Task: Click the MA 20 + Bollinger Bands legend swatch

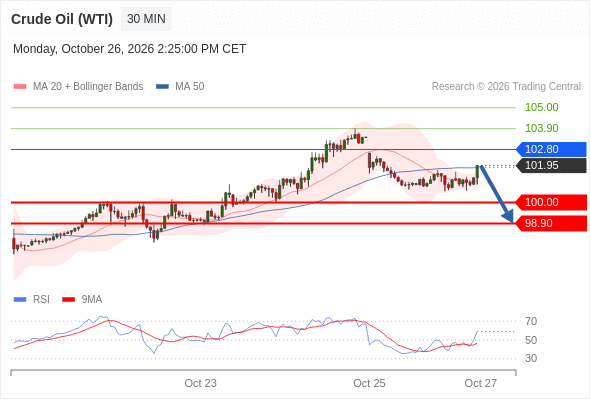Action: pyautogui.click(x=20, y=87)
